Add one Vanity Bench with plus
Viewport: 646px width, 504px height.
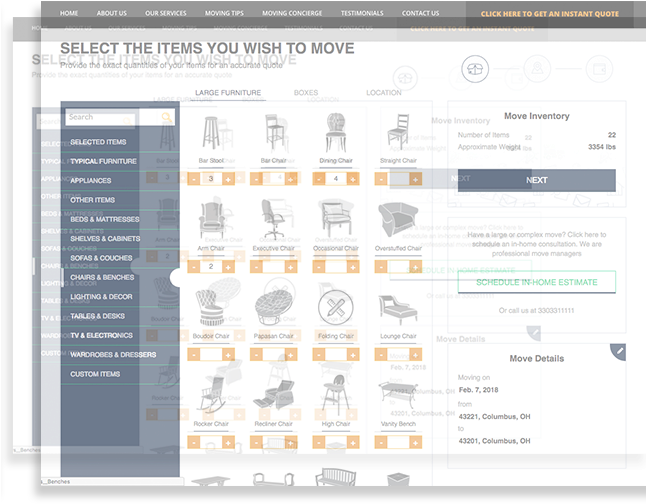tap(415, 443)
